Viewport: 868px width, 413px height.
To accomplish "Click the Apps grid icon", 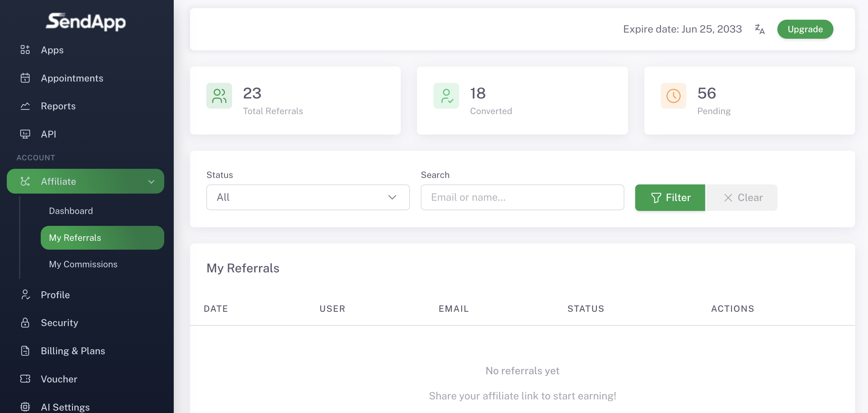I will click(25, 50).
